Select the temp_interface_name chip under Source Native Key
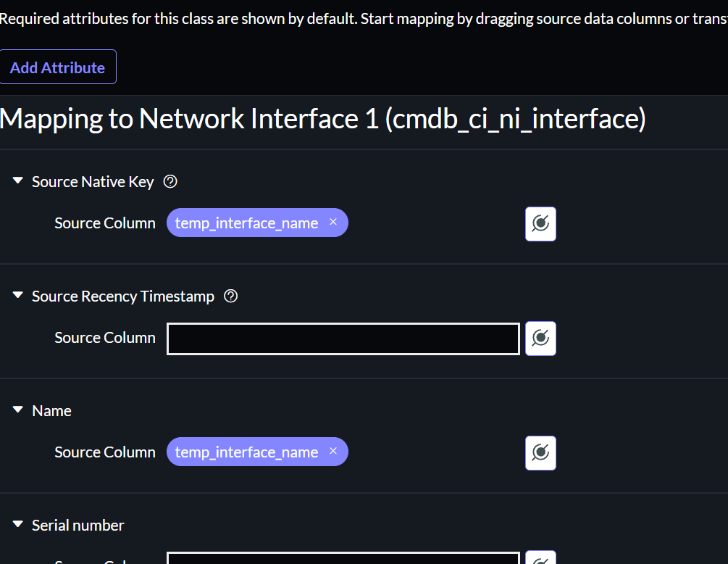 click(x=246, y=223)
